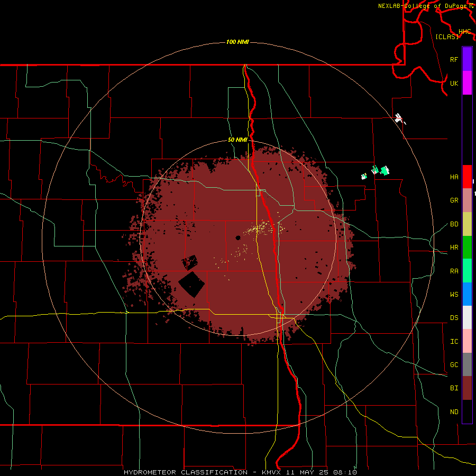Click the RA light-green legend swatch
Image resolution: width=476 pixels, height=476 pixels.
[467, 270]
